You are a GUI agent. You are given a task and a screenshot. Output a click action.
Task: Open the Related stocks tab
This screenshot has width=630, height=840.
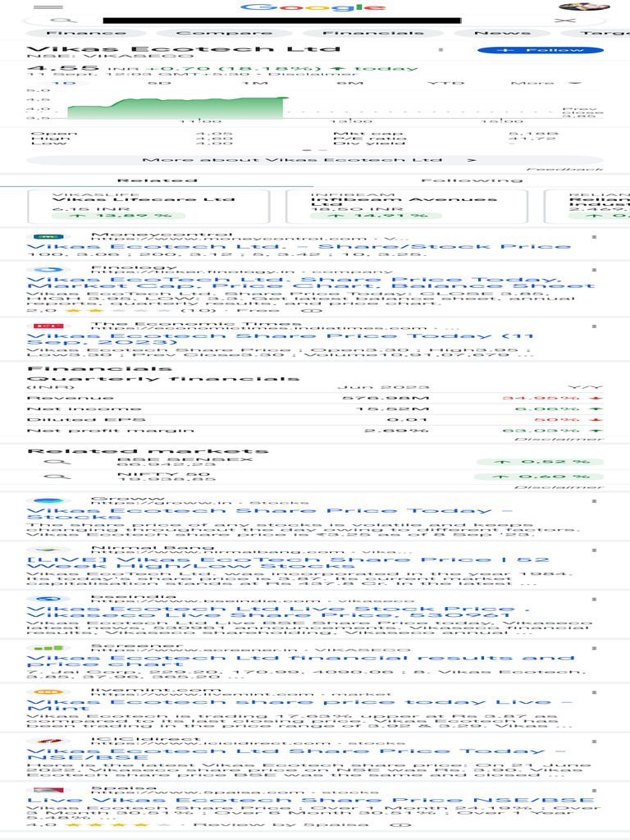[157, 180]
